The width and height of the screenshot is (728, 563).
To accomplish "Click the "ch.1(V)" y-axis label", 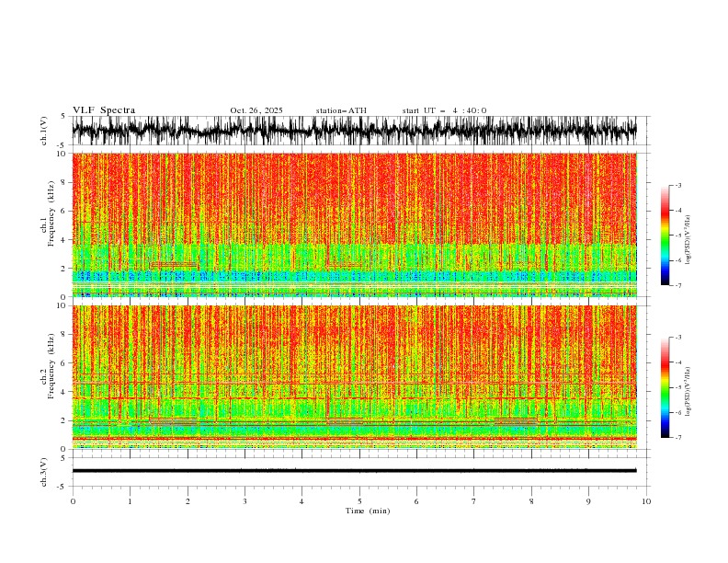I will click(44, 131).
